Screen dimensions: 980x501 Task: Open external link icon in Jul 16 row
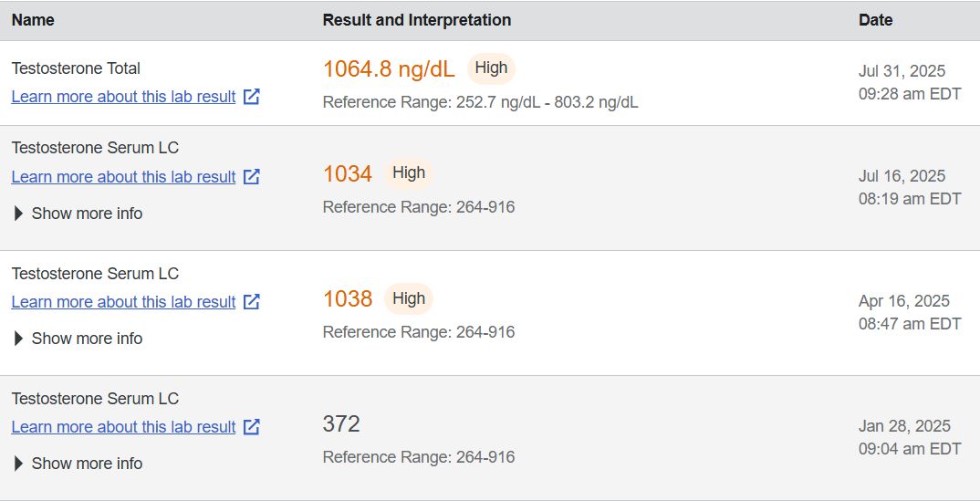coord(252,177)
